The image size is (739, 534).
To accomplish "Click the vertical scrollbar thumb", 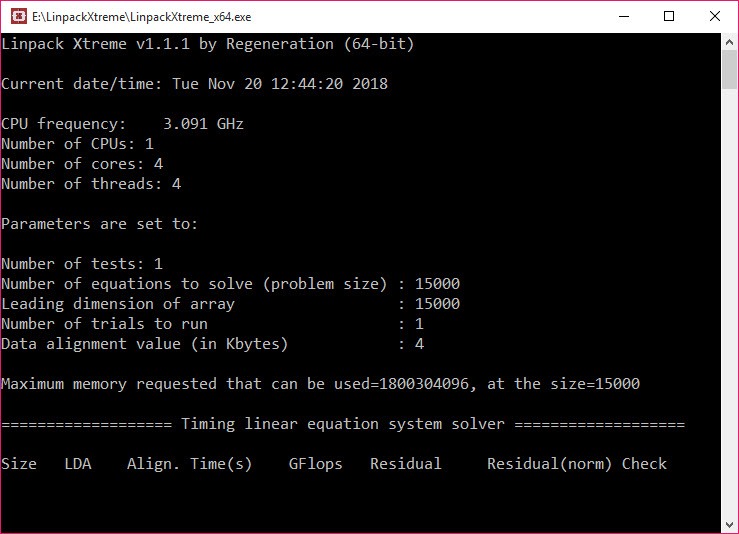I will coord(730,69).
